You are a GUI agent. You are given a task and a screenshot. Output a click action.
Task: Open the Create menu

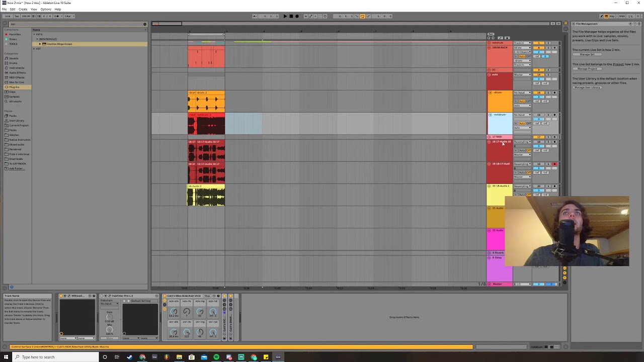(23, 9)
